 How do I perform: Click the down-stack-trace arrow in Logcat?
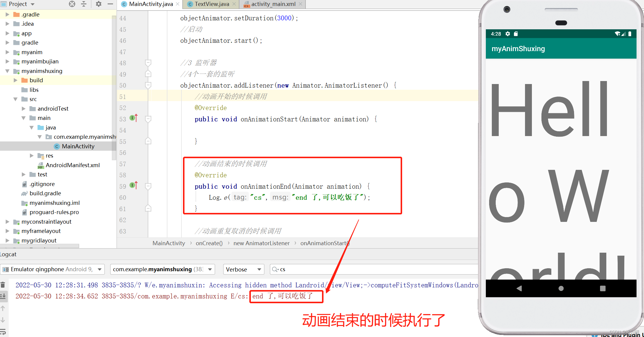pyautogui.click(x=4, y=320)
